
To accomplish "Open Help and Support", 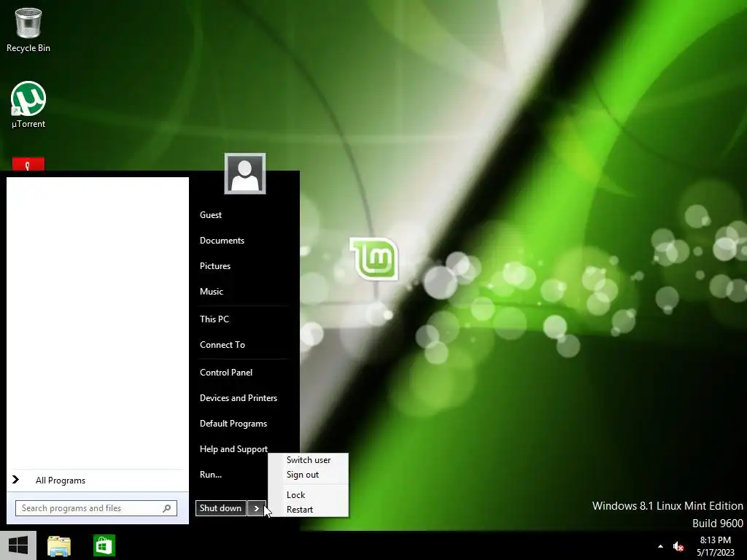I will 233,449.
